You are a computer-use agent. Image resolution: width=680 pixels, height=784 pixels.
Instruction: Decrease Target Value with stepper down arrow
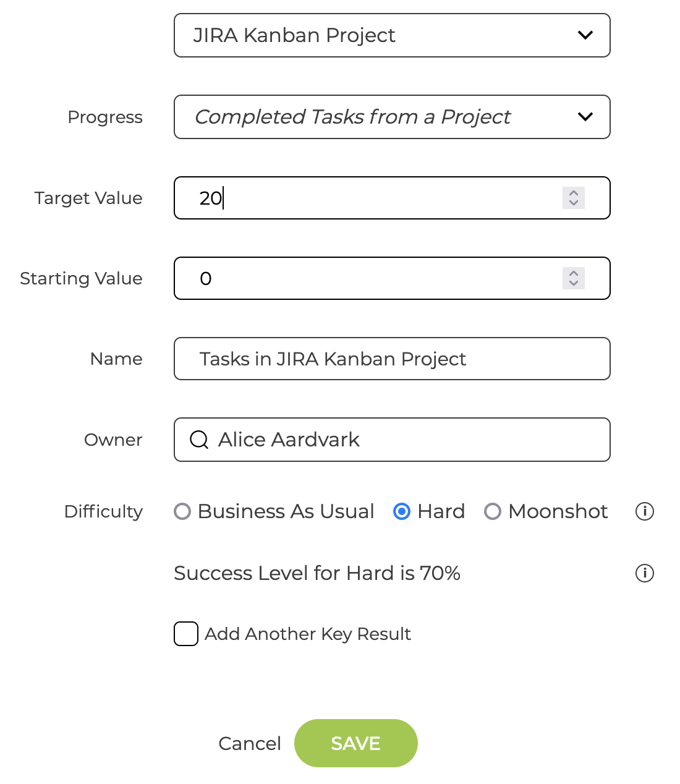(574, 203)
